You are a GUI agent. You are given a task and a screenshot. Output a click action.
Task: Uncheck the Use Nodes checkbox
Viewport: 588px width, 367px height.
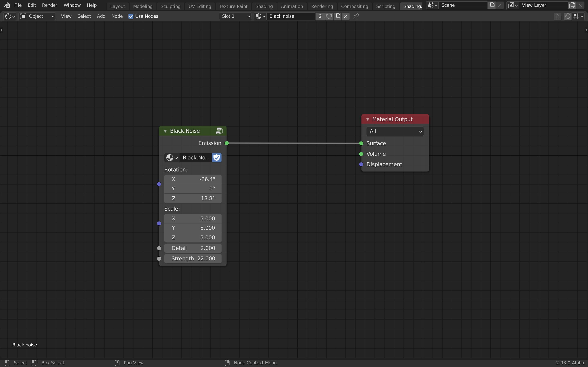coord(131,16)
